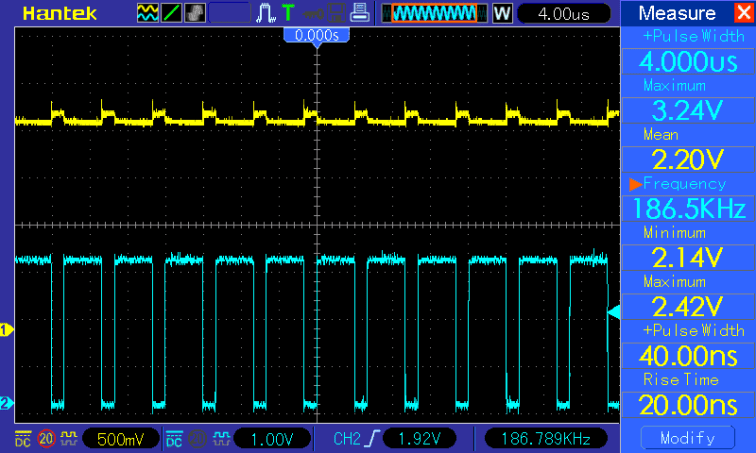Click the CH1 DC coupling icon
Viewport: 756px width, 453px height.
click(x=22, y=438)
